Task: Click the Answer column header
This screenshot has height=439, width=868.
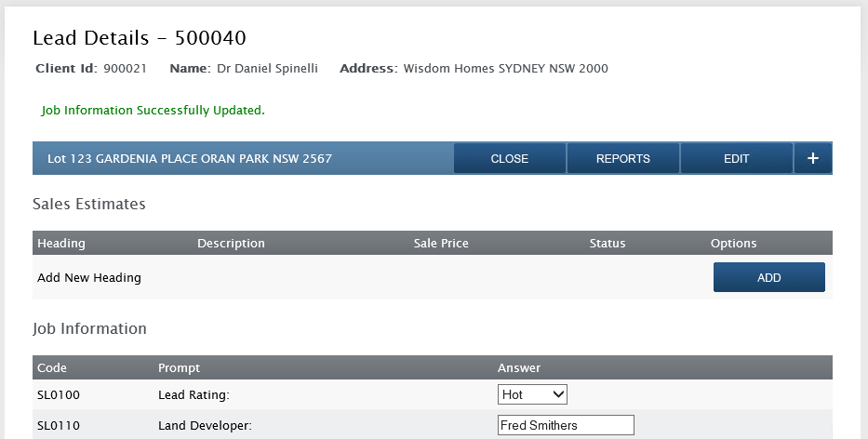Action: click(519, 367)
